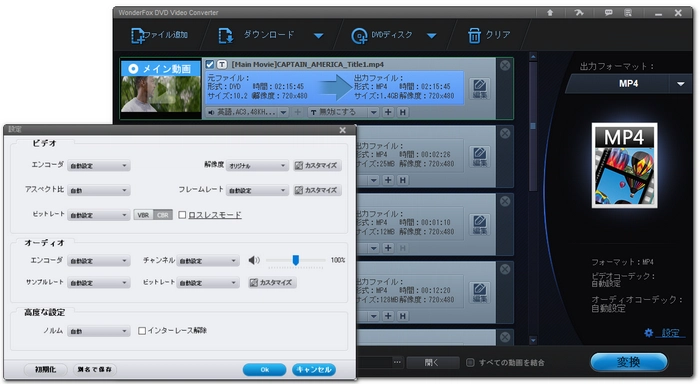Open the video エンコーダ dropdown
Image resolution: width=700 pixels, height=384 pixels.
tap(99, 166)
